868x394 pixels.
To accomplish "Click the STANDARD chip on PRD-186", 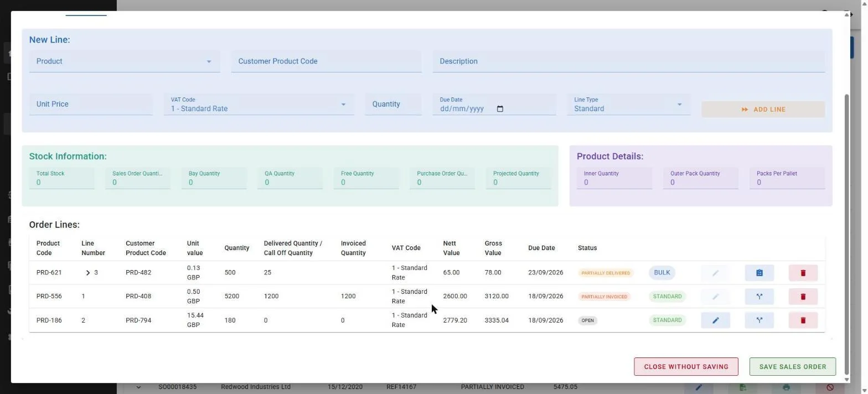I will 667,320.
